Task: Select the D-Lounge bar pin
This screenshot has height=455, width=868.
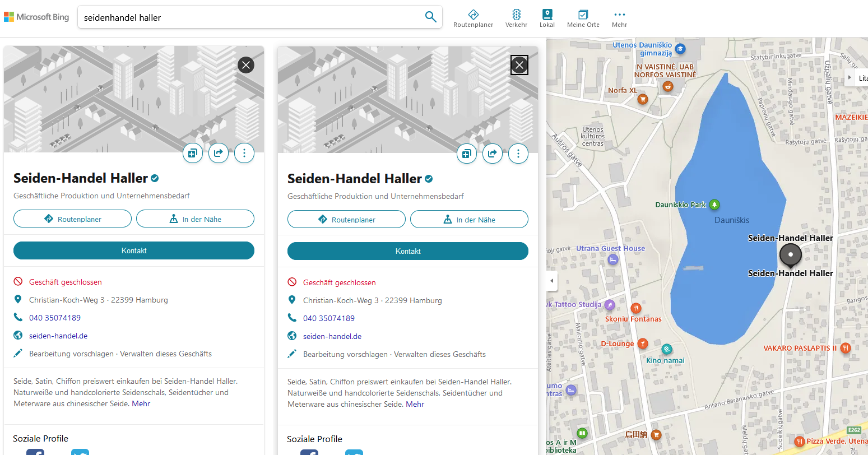Action: 643,343
